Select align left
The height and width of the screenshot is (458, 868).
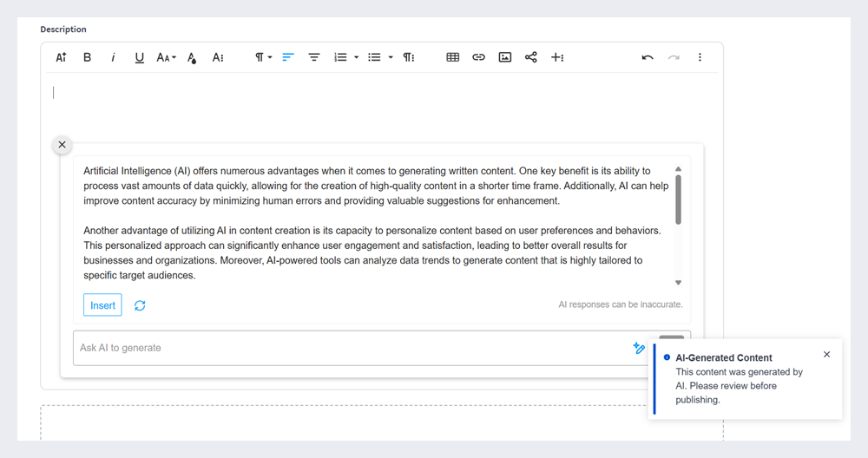[288, 57]
